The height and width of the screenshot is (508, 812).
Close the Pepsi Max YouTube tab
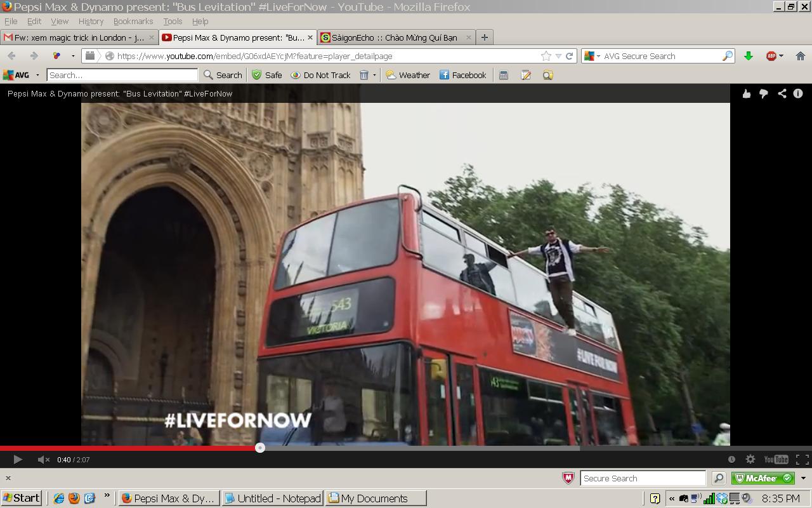[x=310, y=37]
